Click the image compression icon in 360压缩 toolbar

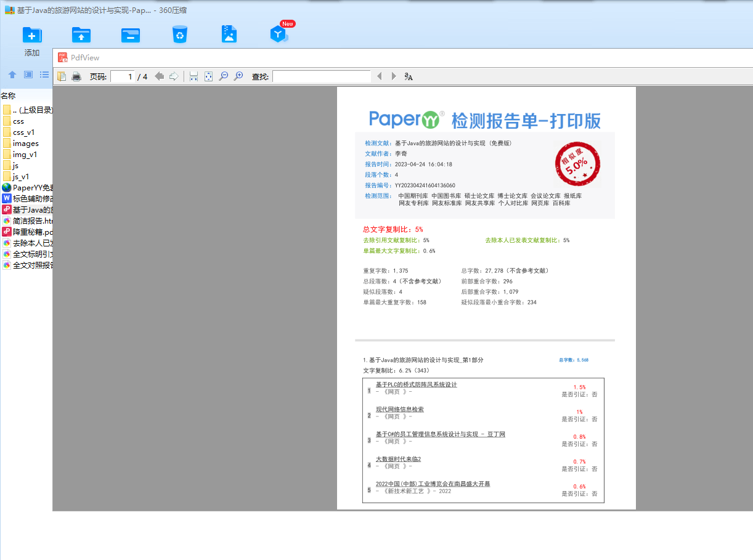(229, 34)
